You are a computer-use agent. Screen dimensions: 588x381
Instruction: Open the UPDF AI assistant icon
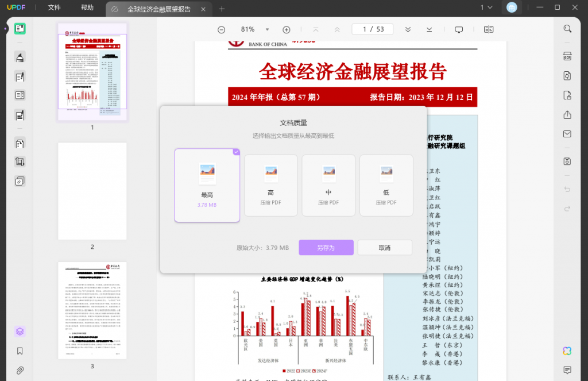tap(567, 351)
